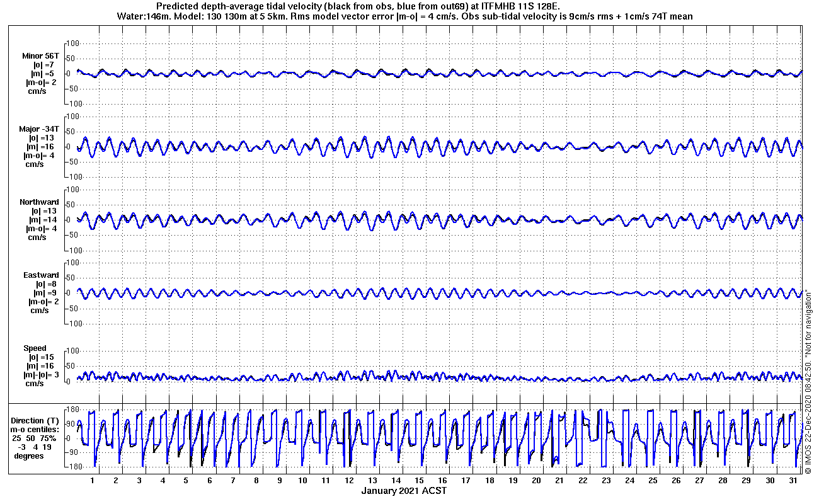Select the 'Eastward' panel label
Image resolution: width=819 pixels, height=504 pixels.
point(41,275)
